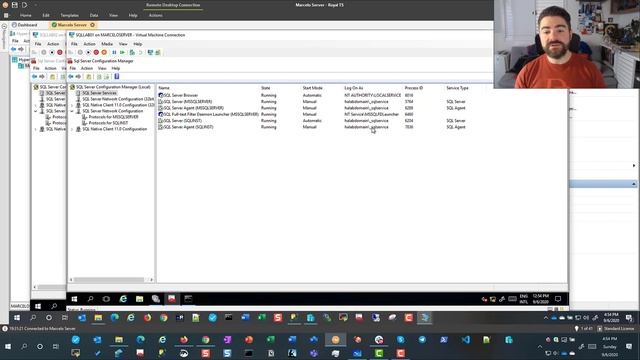
Task: Expand the last SQL Native Client 11.0 Configuration node
Action: coord(72,129)
